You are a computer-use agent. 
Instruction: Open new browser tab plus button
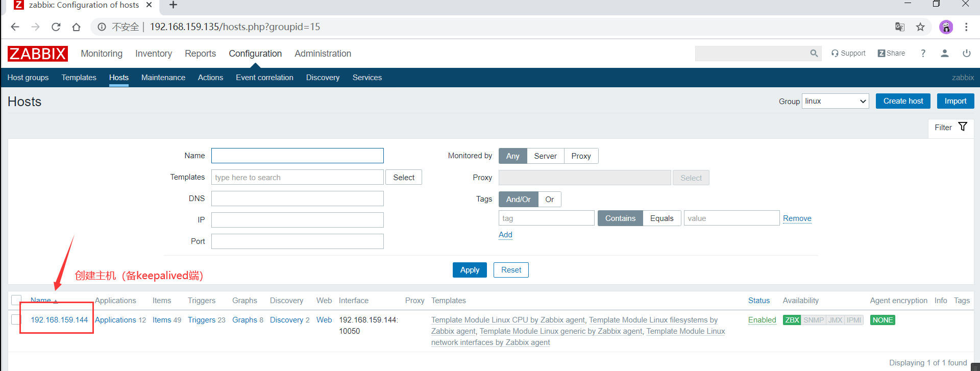tap(174, 5)
